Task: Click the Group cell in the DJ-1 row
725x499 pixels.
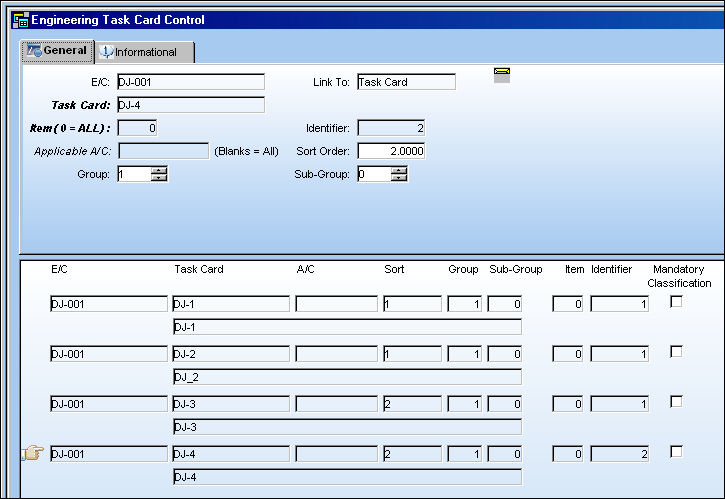Action: 465,304
